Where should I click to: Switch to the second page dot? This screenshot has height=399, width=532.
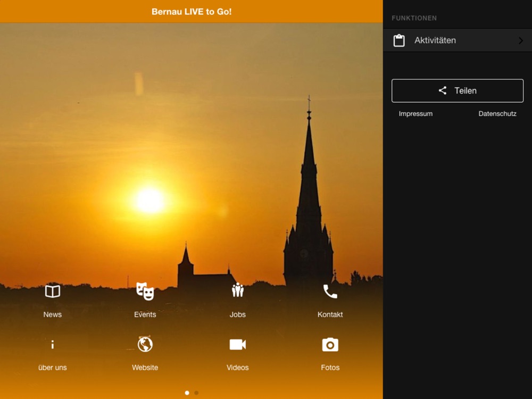tap(196, 393)
